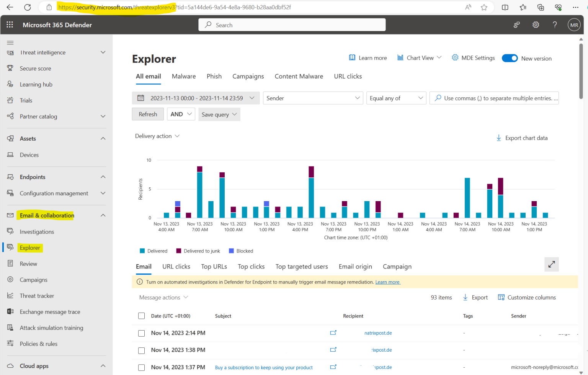
Task: Open the 'Equal any of' condition dropdown
Action: [396, 98]
